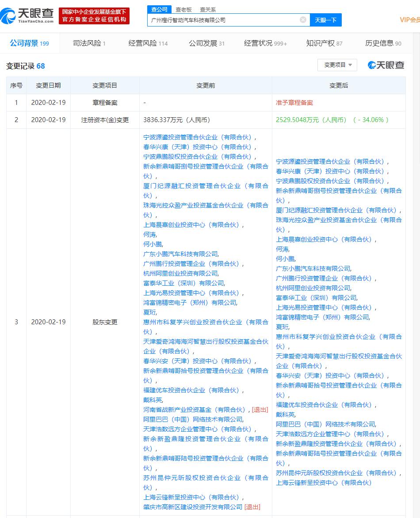Select the 查公司 search tab
The width and height of the screenshot is (420, 518).
[159, 9]
